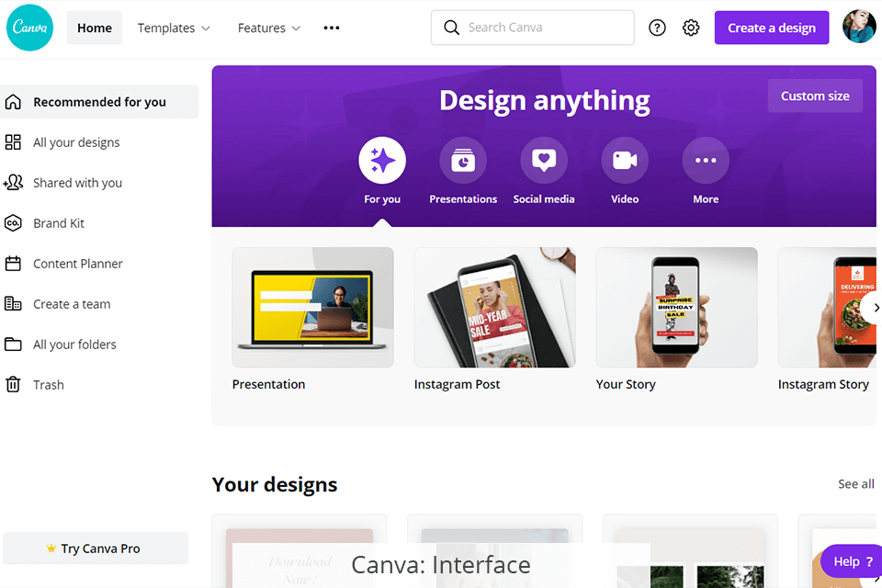This screenshot has height=588, width=882.
Task: Click the Presentation label text
Action: [269, 384]
